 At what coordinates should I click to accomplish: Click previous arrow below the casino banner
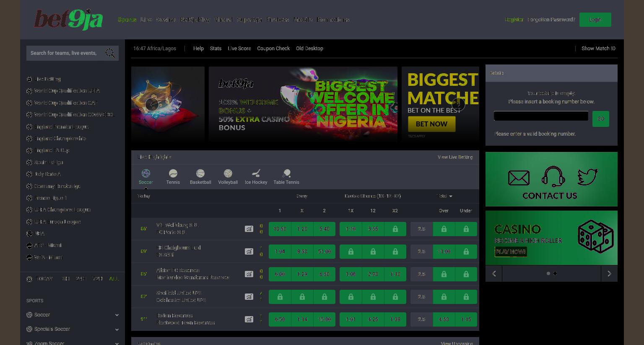494,273
